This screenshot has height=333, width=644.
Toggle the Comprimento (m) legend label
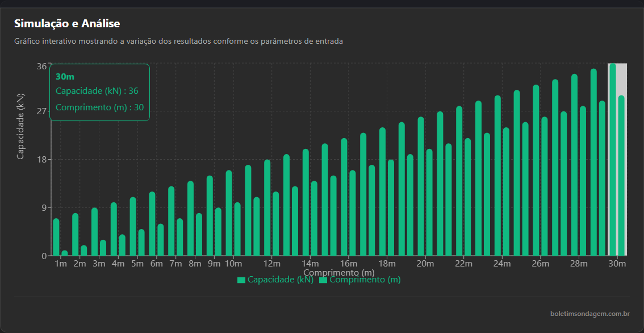click(x=365, y=280)
